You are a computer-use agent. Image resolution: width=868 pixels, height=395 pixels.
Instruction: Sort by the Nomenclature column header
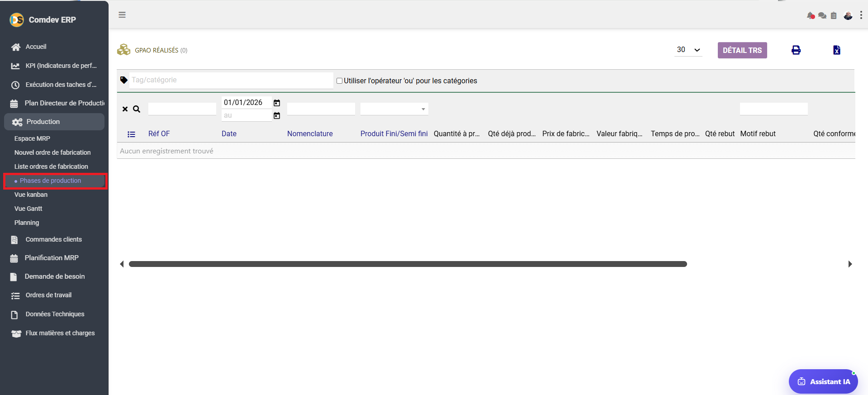[x=310, y=134]
